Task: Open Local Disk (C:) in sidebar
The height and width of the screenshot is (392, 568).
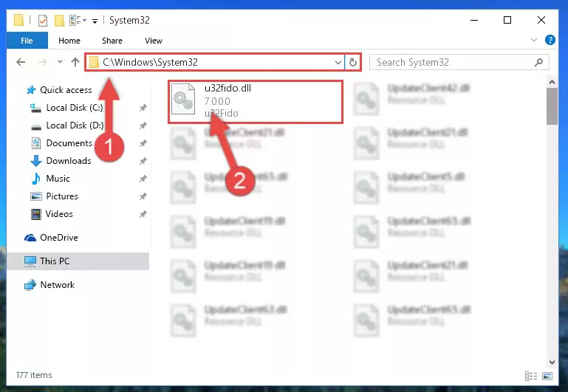Action: tap(75, 108)
